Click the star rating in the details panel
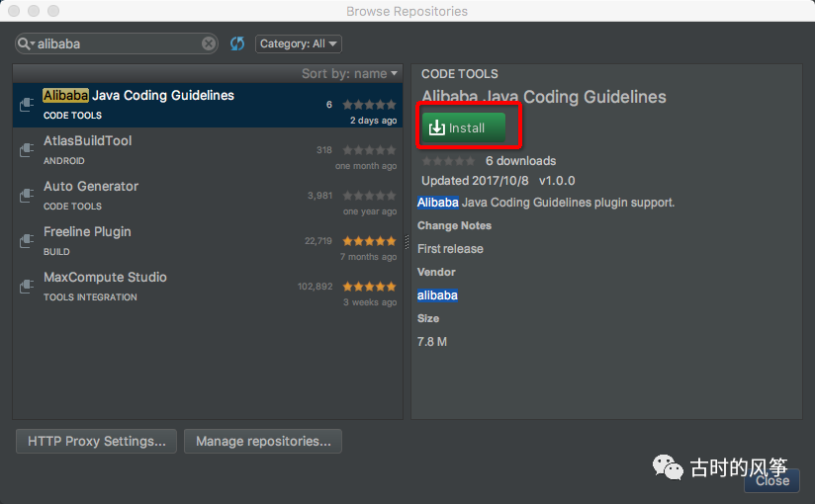This screenshot has width=815, height=504. point(448,161)
